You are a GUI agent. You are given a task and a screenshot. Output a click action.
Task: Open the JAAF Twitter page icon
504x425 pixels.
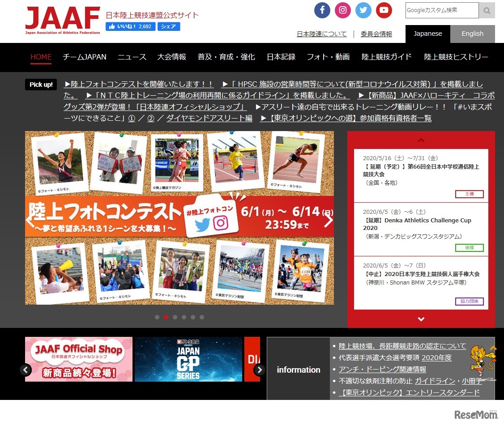coord(363,10)
